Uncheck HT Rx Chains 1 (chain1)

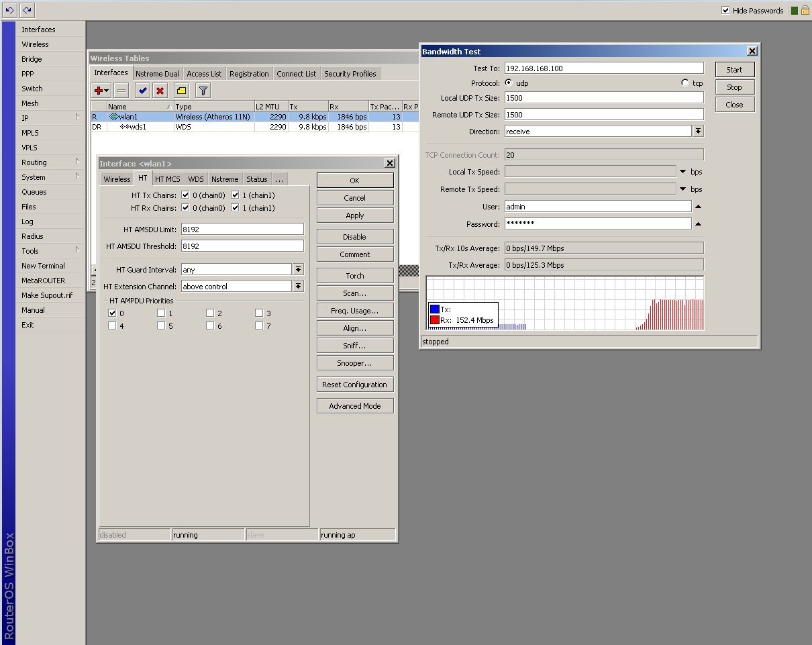[235, 208]
